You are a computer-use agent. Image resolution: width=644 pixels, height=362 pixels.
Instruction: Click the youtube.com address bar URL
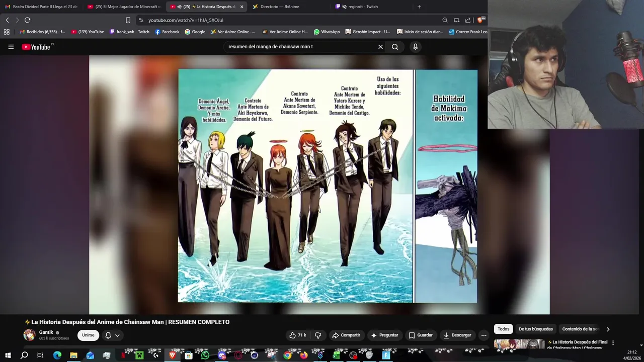pos(186,20)
